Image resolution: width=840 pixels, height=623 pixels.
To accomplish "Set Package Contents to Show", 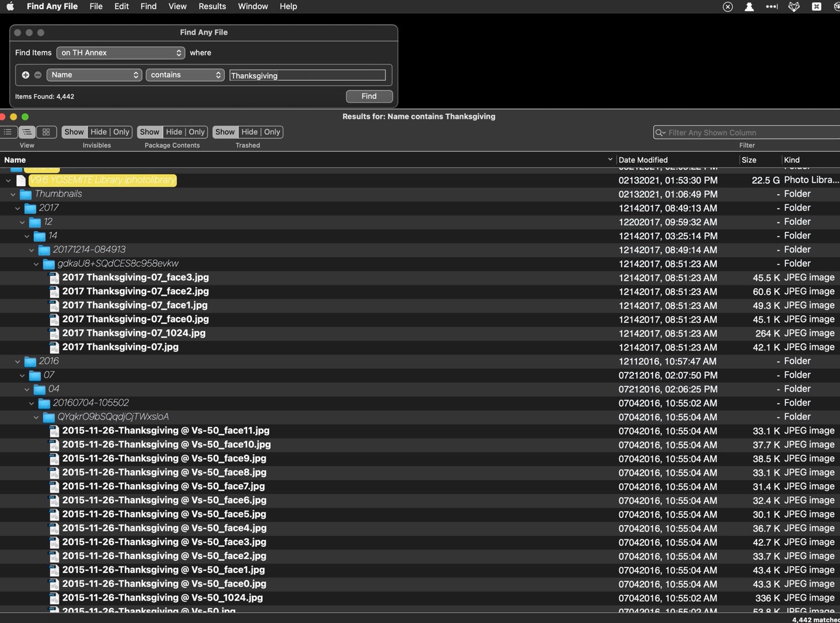I will tap(149, 132).
